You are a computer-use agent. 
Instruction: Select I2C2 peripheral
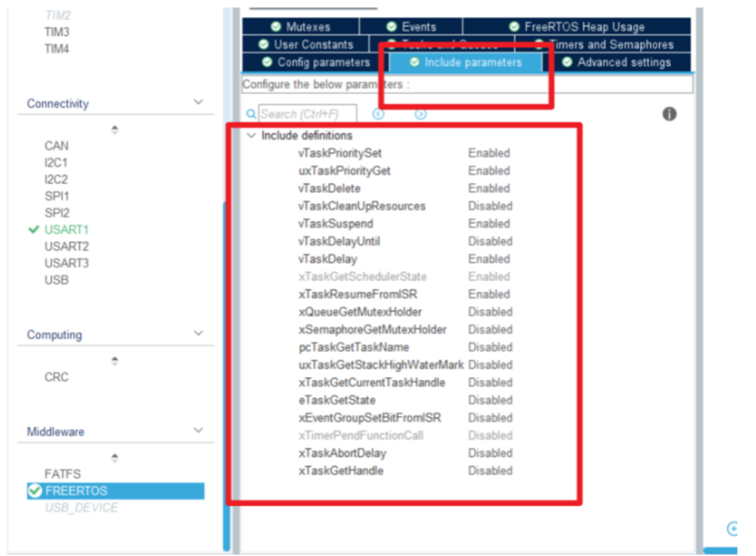click(56, 179)
